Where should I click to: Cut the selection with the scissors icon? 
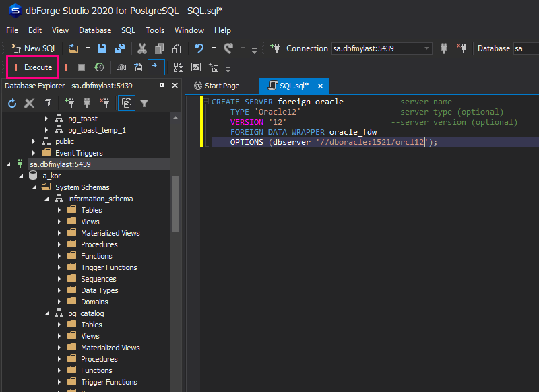[142, 48]
